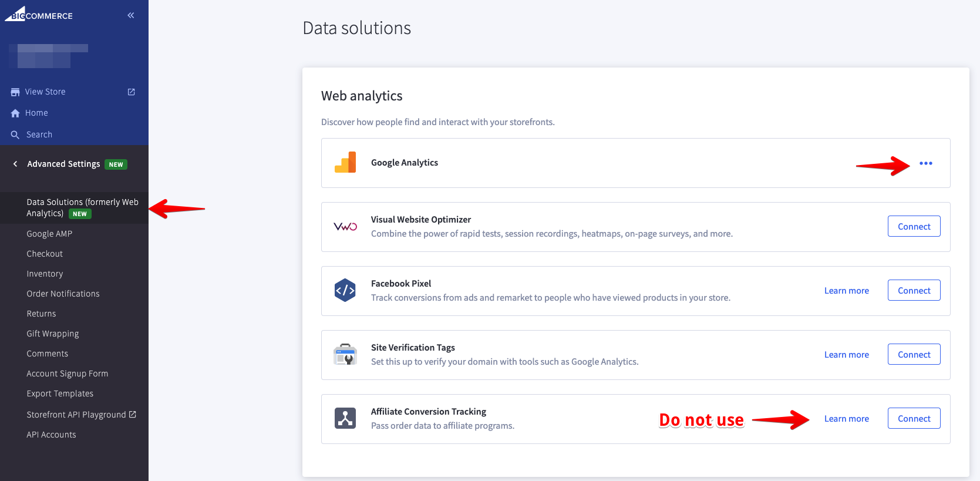Open Learn more for Site Verification Tags

pos(846,354)
